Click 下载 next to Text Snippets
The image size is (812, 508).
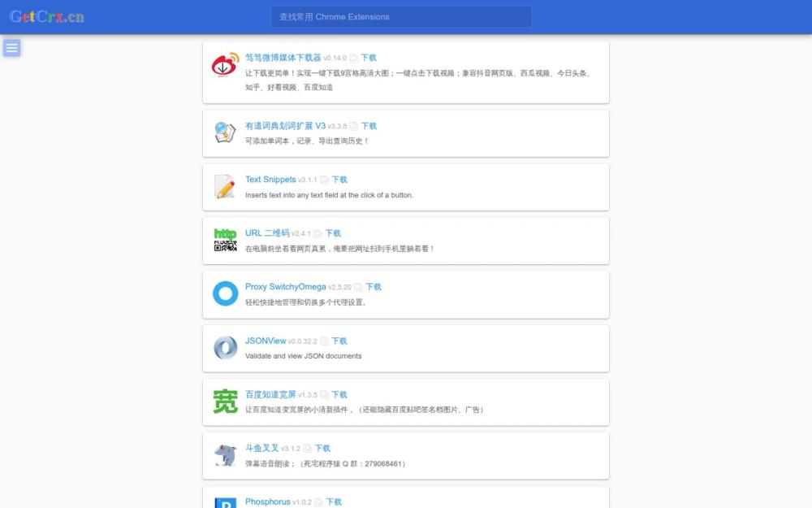[x=339, y=180]
